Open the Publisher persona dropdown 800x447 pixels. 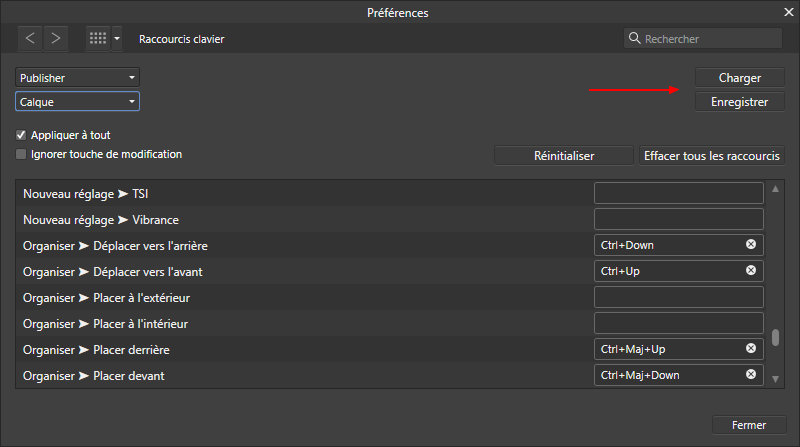tap(78, 78)
